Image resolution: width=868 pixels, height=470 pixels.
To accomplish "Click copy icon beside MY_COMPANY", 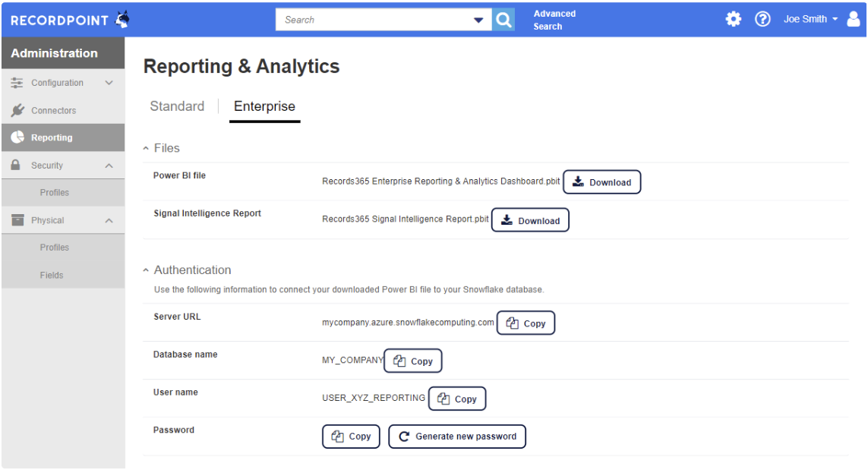I will (x=399, y=361).
